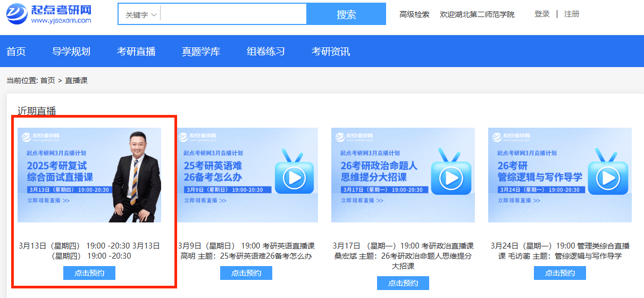
Task: Open the 导学规划 menu item
Action: tap(71, 52)
